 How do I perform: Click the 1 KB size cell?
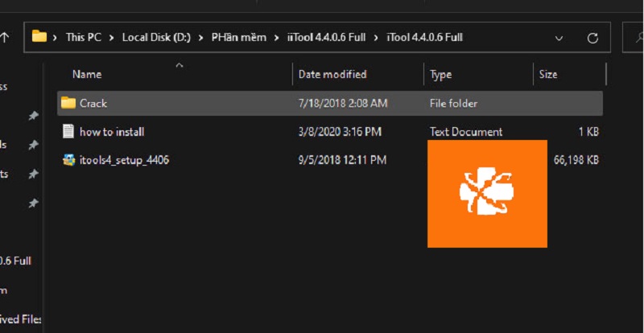(x=587, y=132)
